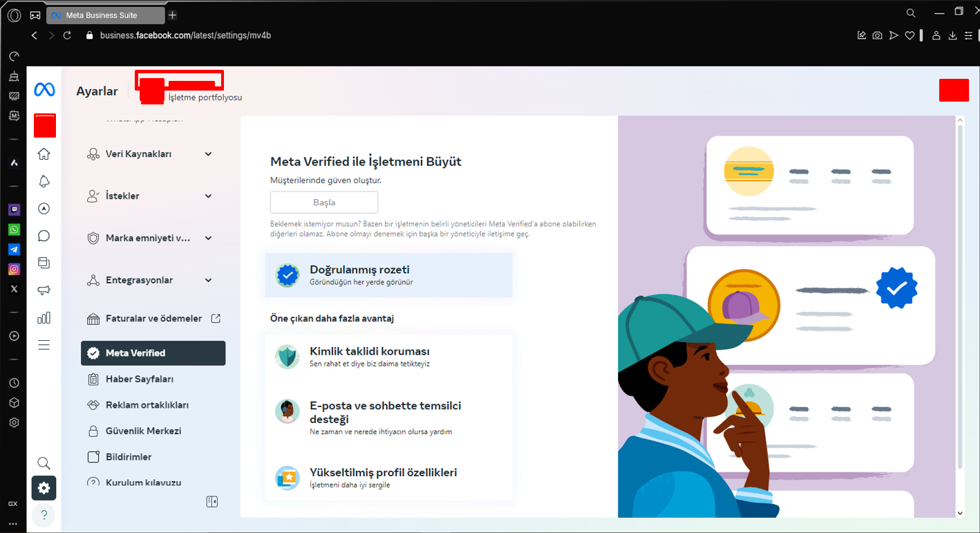Open Instagram in Opera sidebar

click(14, 270)
